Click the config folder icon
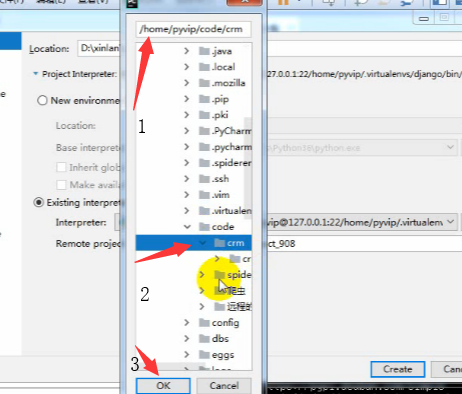The height and width of the screenshot is (394, 462). pyautogui.click(x=204, y=323)
